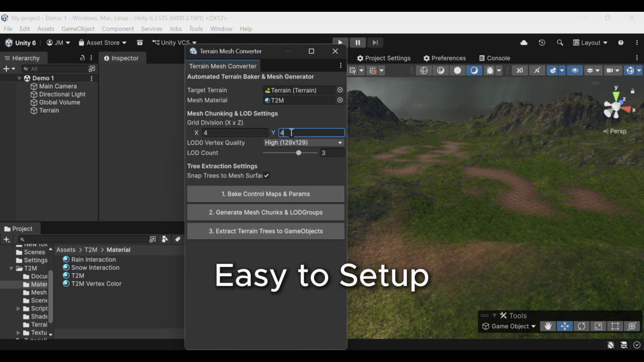Click the Grid Division X input field
Image resolution: width=644 pixels, height=362 pixels.
coord(235,132)
